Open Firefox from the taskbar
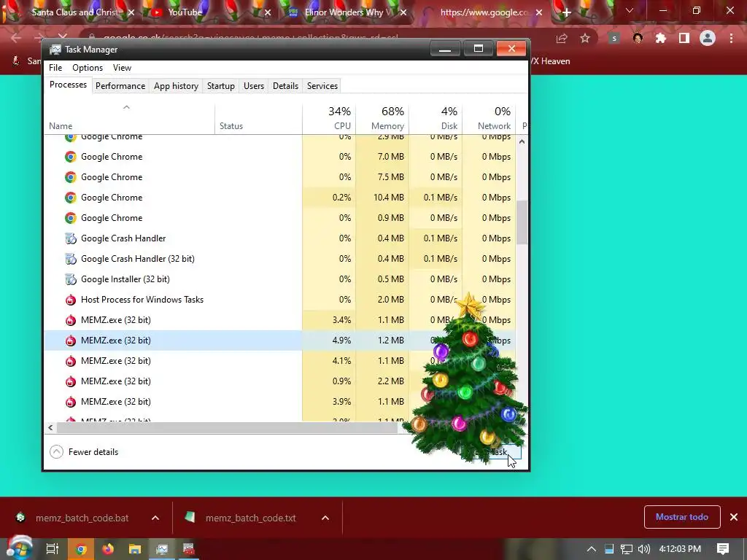This screenshot has height=560, width=747. pos(108,549)
